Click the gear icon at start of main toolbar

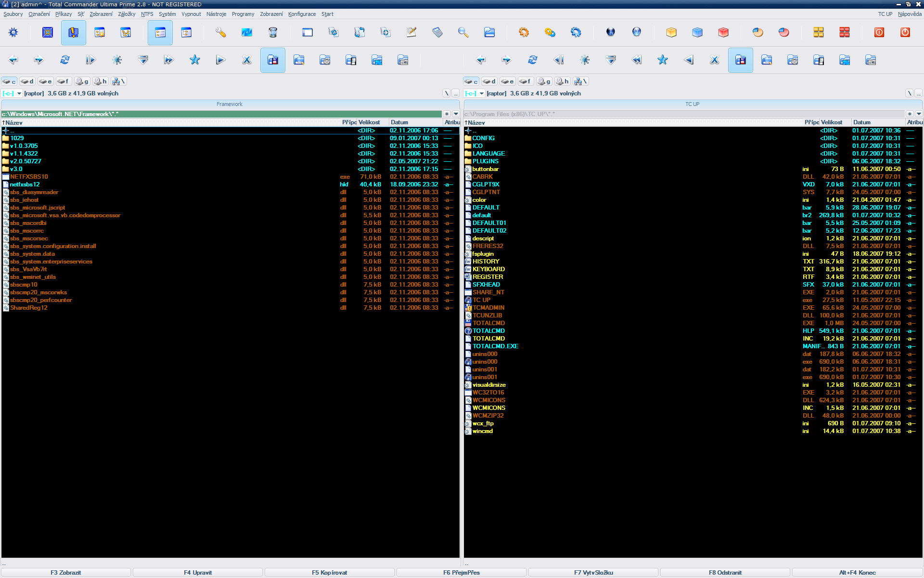click(13, 32)
